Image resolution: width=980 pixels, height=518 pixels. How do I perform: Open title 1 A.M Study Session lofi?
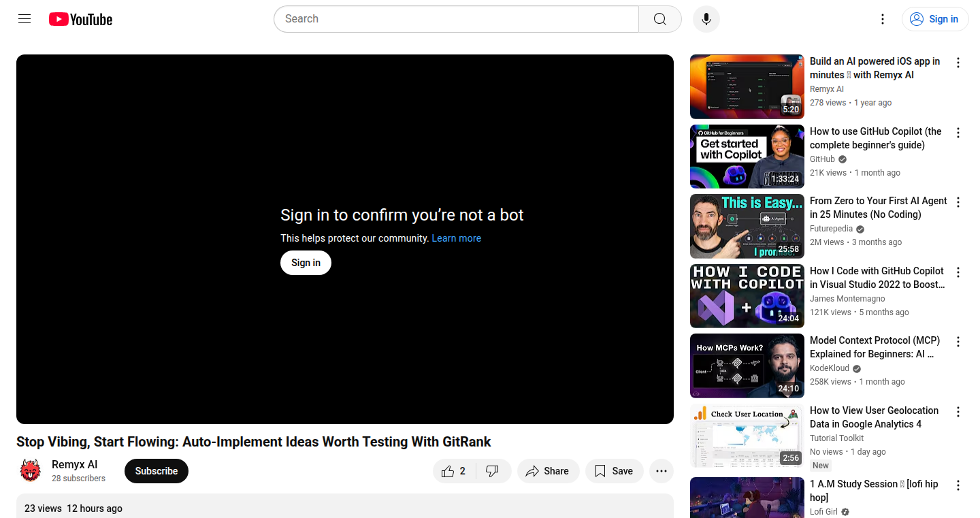click(874, 491)
